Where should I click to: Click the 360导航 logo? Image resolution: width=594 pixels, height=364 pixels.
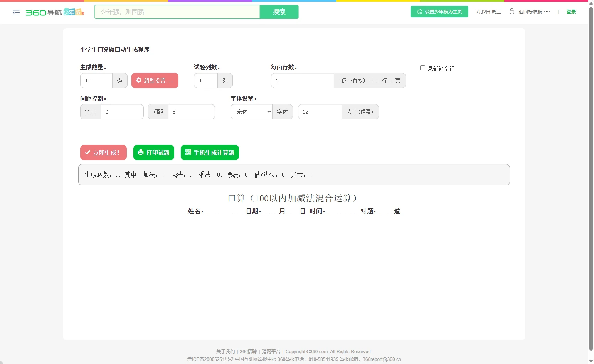pos(44,12)
